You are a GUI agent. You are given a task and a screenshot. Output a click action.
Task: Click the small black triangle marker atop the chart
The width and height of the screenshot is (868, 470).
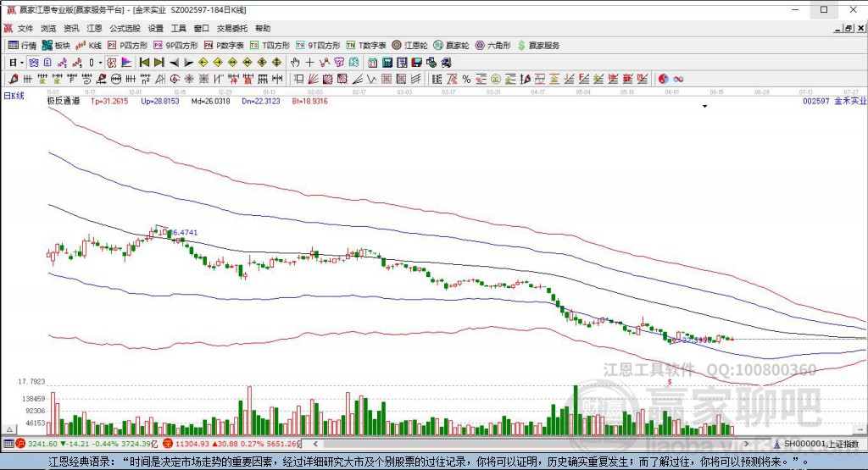point(704,106)
